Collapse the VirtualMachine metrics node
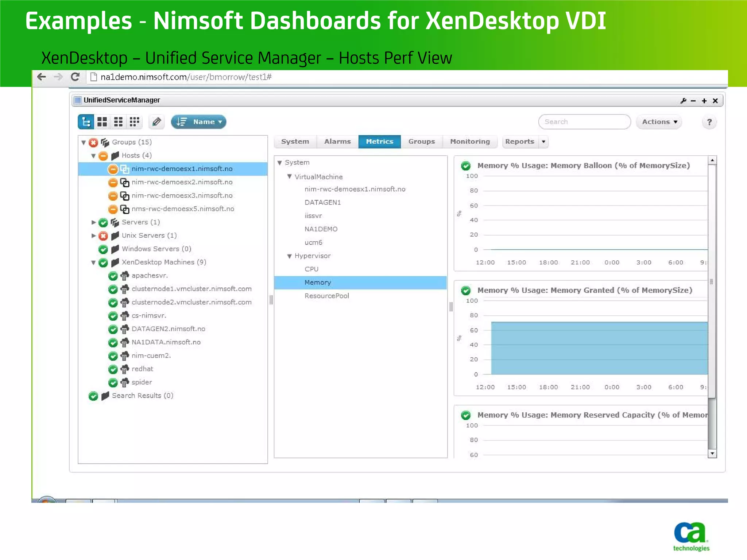The image size is (747, 560). [290, 176]
